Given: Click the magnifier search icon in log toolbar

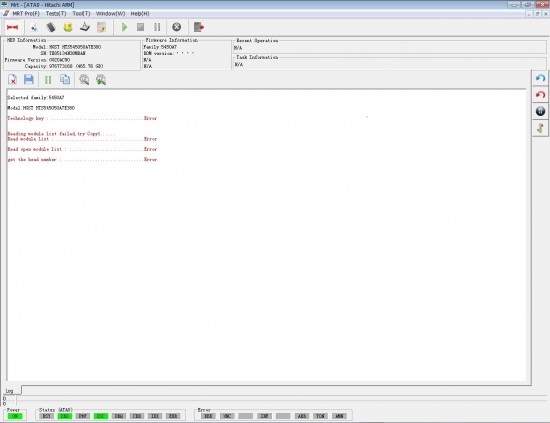Looking at the screenshot, I should (x=84, y=80).
